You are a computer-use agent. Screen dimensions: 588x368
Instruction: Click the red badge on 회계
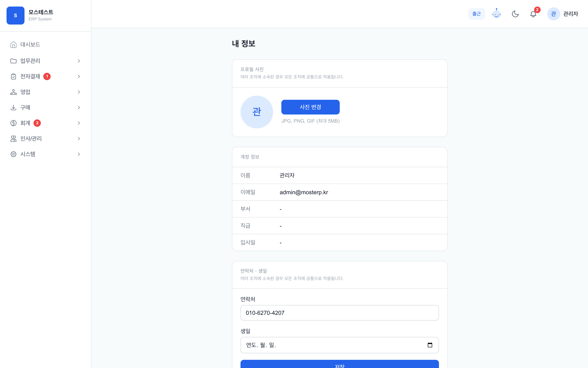click(37, 123)
